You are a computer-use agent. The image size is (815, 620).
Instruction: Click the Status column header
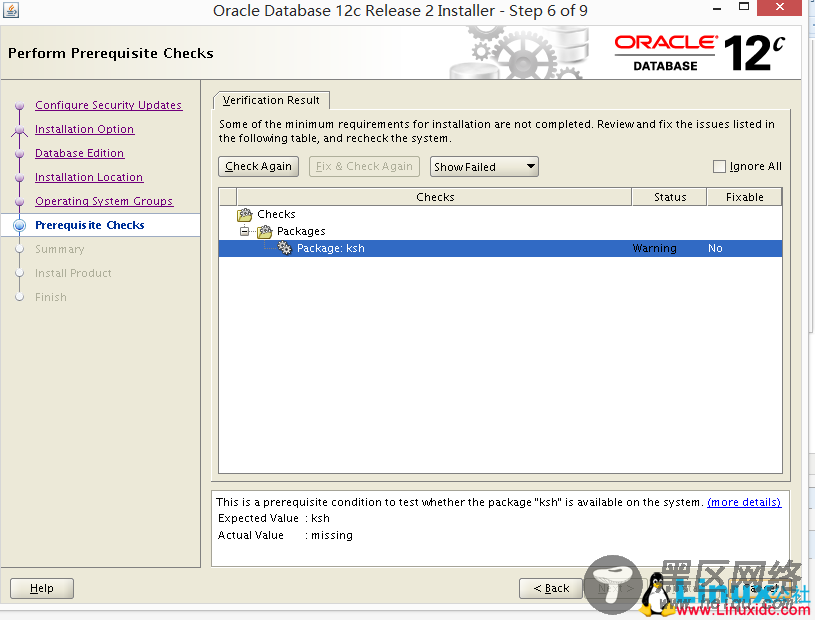click(x=669, y=197)
